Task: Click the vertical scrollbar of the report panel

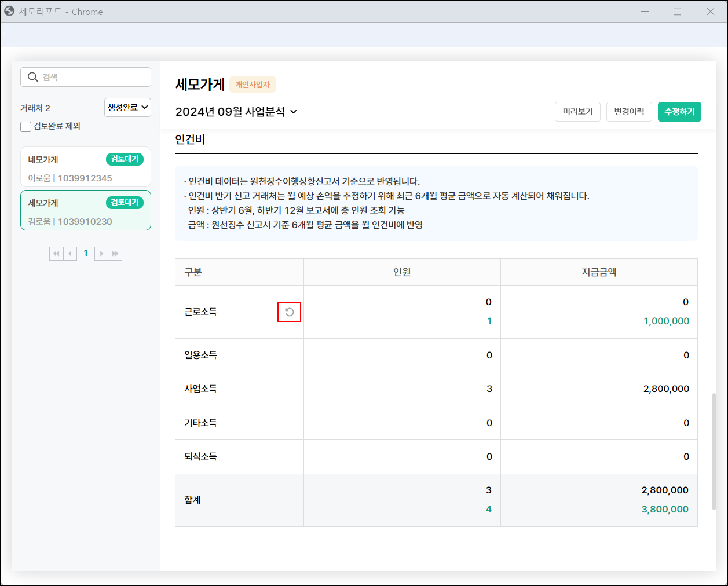Action: click(714, 452)
